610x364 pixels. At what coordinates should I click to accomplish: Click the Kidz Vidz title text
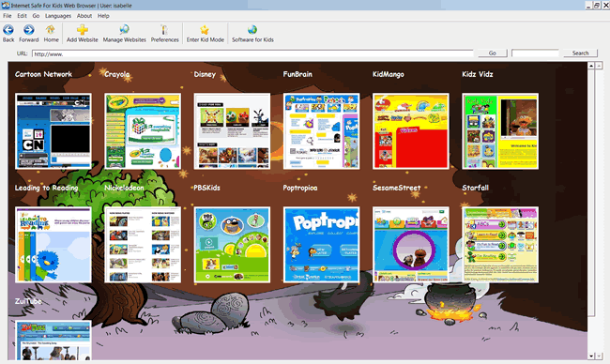[478, 74]
